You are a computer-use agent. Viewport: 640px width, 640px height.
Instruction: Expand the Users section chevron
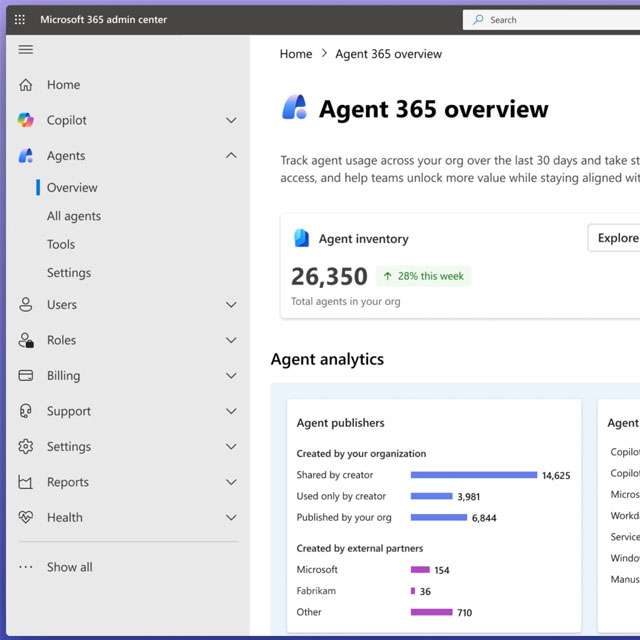pos(231,305)
